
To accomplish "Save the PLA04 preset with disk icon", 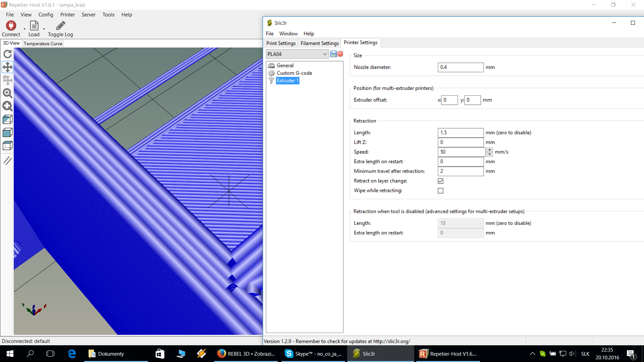I will 333,54.
